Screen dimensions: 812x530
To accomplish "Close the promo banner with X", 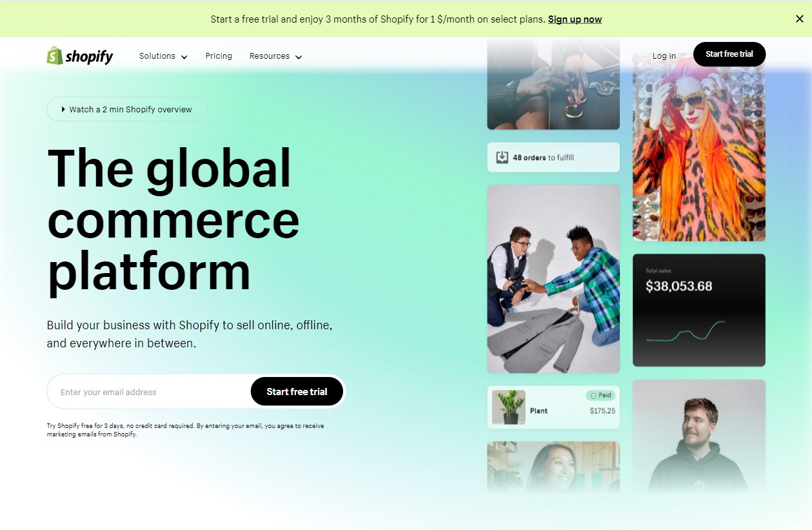I will [x=800, y=19].
